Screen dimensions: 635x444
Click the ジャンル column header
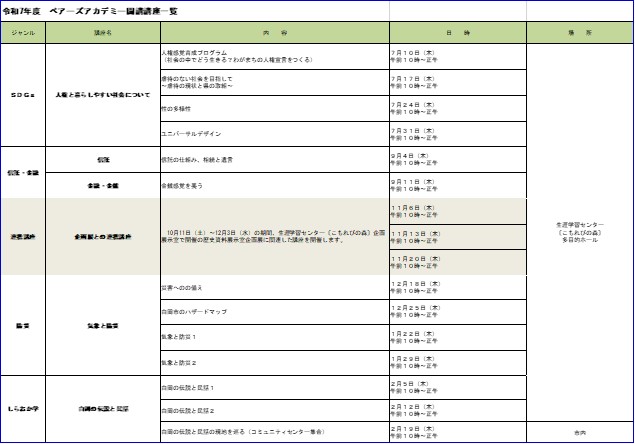point(23,33)
